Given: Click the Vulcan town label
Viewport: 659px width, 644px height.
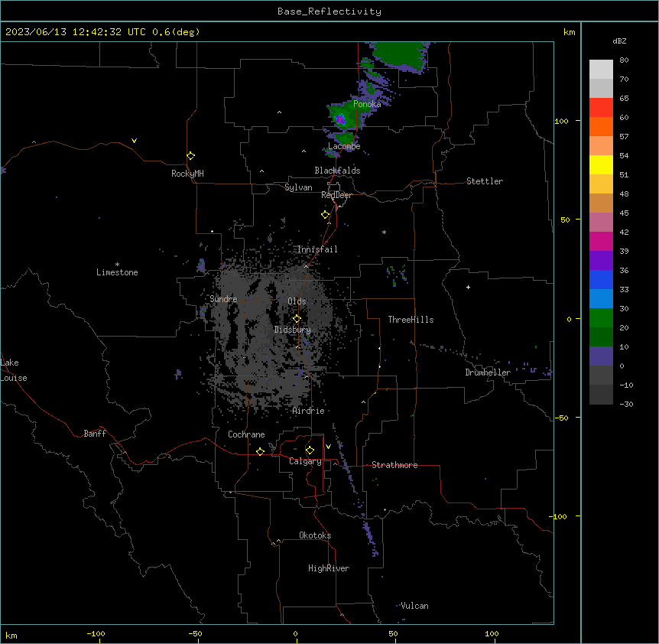Looking at the screenshot, I should [415, 606].
